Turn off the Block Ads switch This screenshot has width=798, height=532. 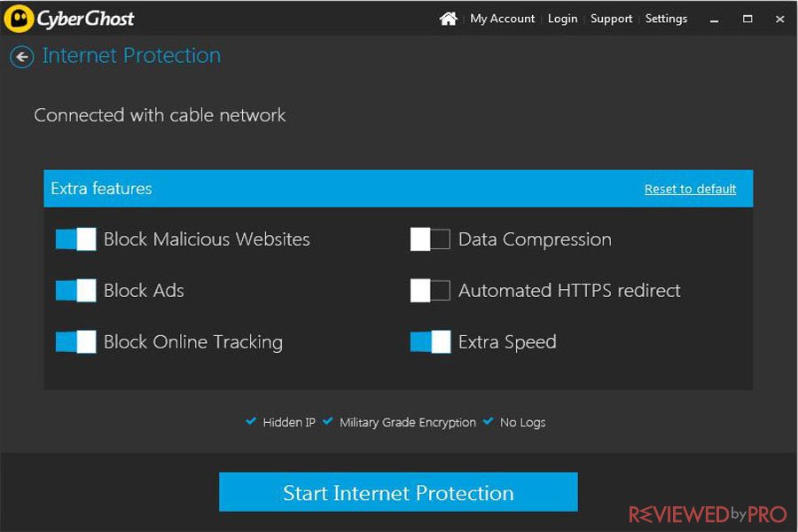click(x=75, y=290)
